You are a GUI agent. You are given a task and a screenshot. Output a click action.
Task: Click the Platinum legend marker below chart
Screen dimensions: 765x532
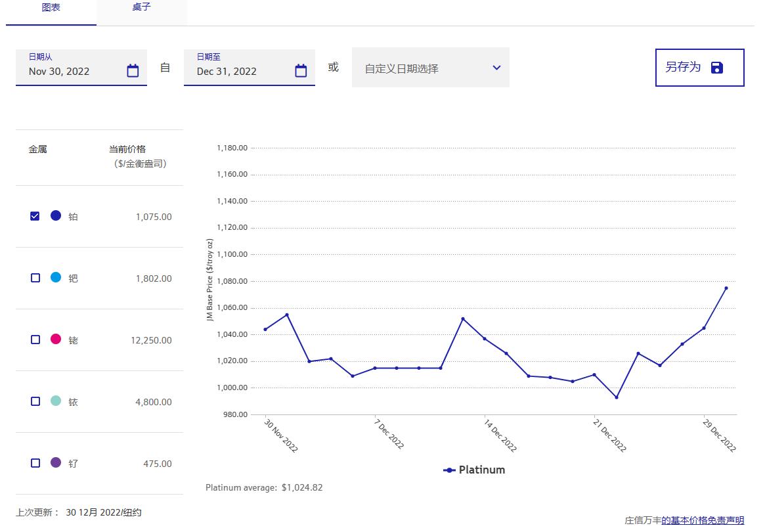[x=450, y=470]
